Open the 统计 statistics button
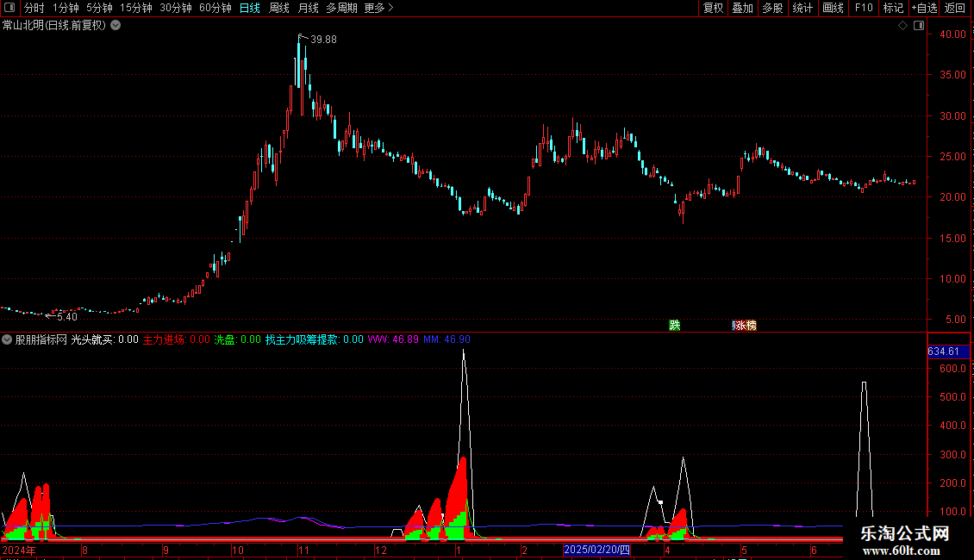The height and width of the screenshot is (560, 974). [802, 8]
